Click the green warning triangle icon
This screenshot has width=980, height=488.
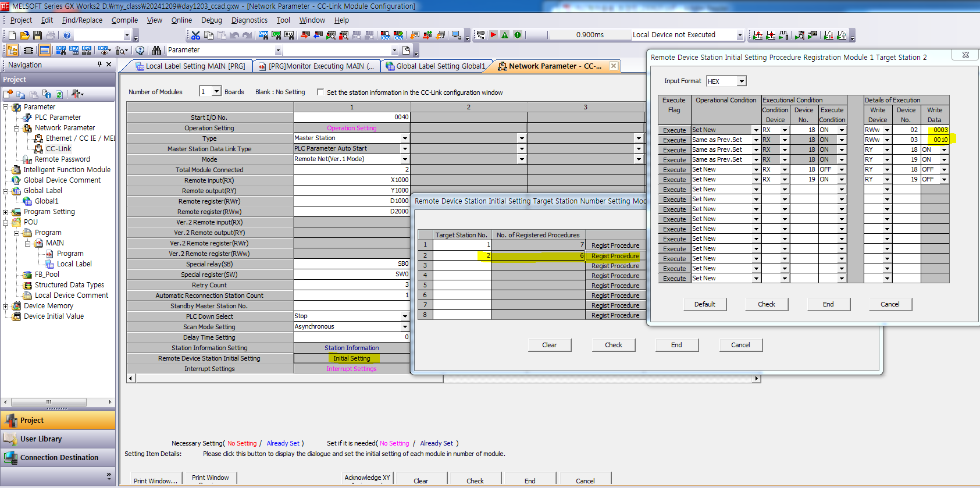click(505, 35)
